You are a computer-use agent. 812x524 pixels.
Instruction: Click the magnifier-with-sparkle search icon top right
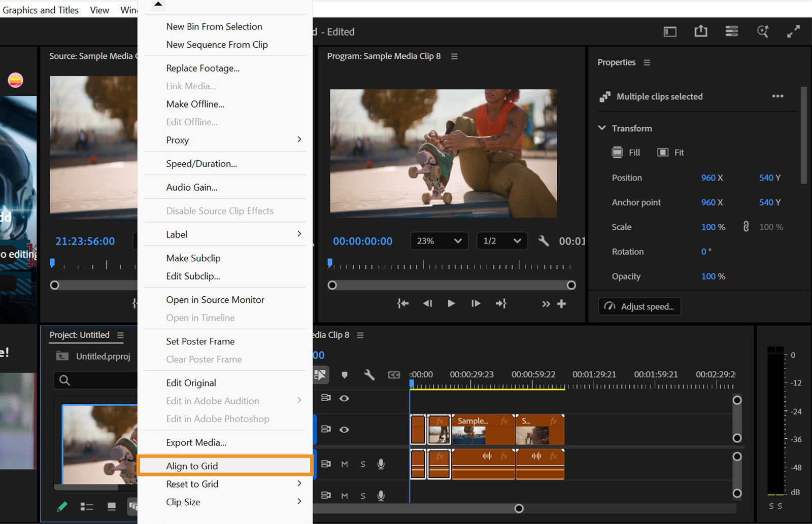763,31
